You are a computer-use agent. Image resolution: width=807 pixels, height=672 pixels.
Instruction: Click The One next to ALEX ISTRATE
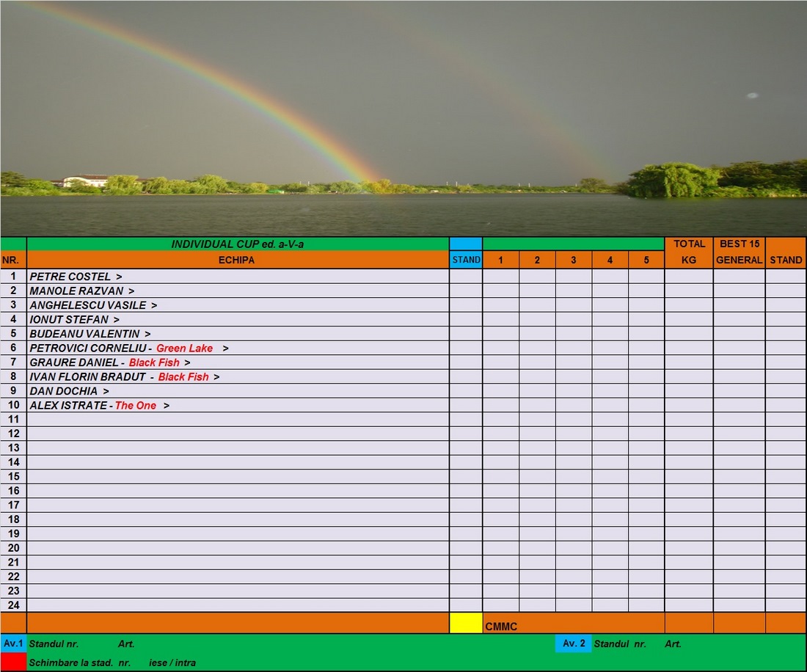coord(136,406)
